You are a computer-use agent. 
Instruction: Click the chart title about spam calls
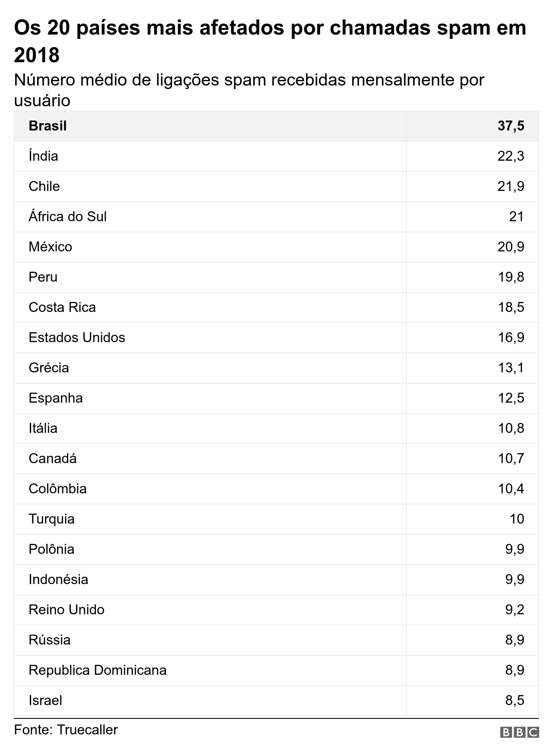tap(270, 41)
